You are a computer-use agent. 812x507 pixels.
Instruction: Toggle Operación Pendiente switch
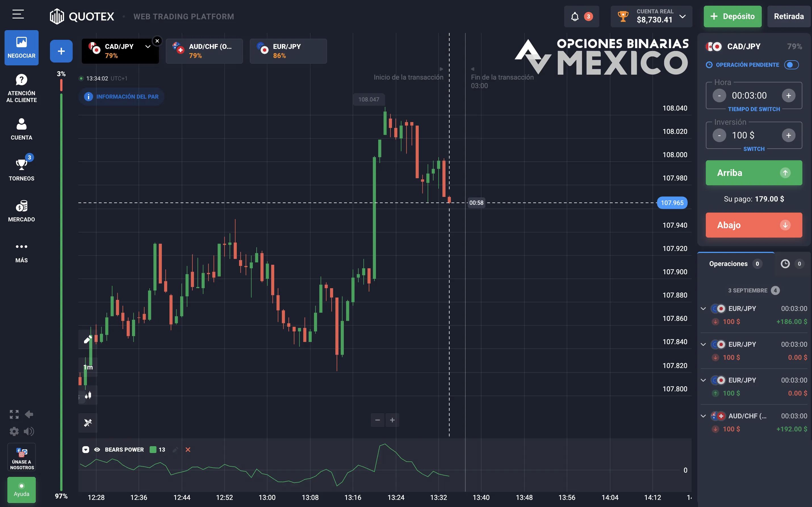click(791, 65)
